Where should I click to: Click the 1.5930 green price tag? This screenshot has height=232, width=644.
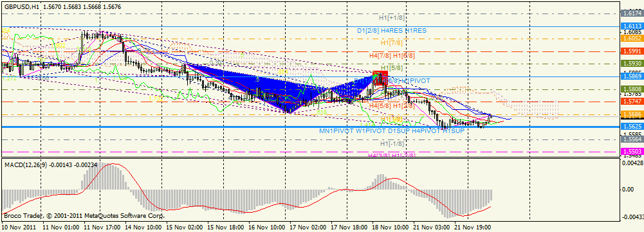[x=633, y=64]
